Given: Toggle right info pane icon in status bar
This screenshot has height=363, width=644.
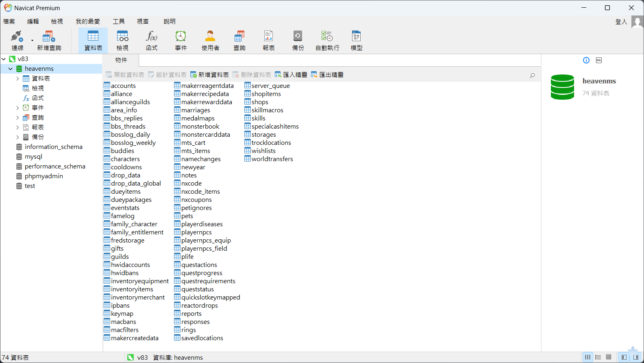Looking at the screenshot, I should (636, 357).
